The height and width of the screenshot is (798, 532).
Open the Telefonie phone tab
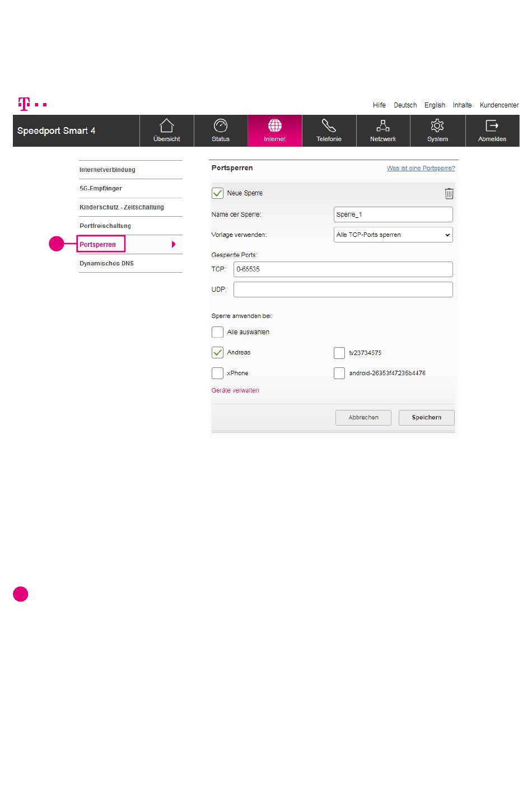tap(329, 131)
